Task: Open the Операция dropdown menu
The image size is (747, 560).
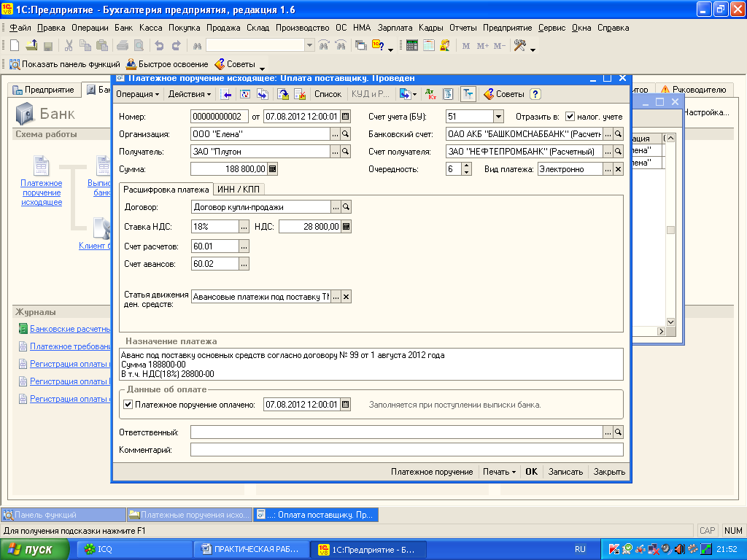Action: click(x=137, y=94)
